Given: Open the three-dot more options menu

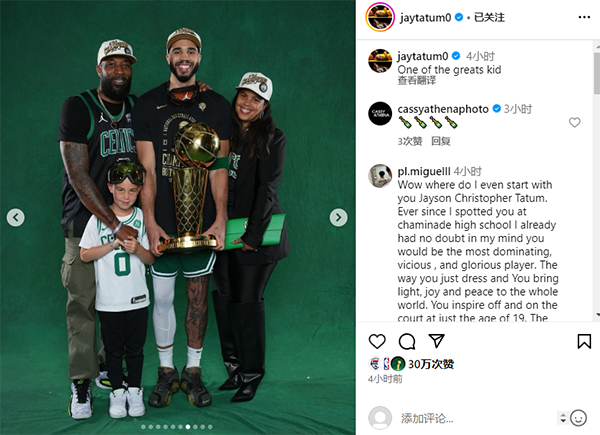Looking at the screenshot, I should 584,17.
